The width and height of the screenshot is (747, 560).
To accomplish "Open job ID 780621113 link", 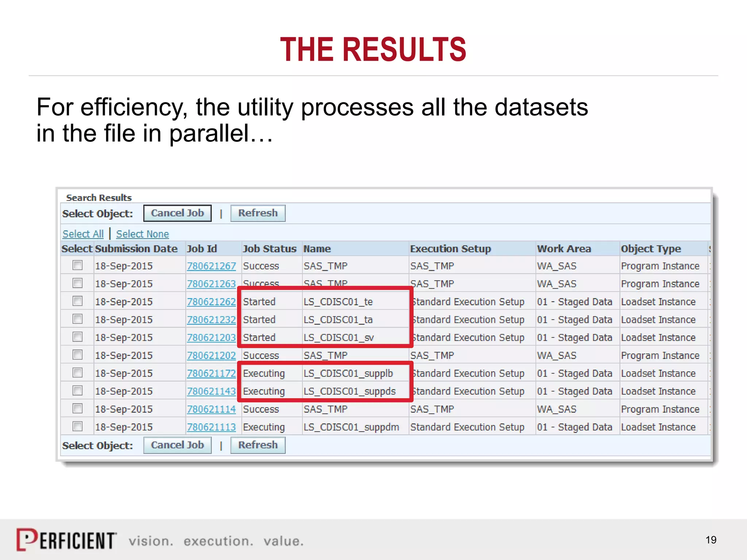I will 212,427.
